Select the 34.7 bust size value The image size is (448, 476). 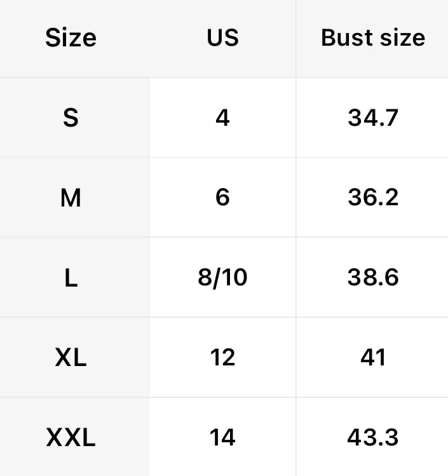pos(372,118)
